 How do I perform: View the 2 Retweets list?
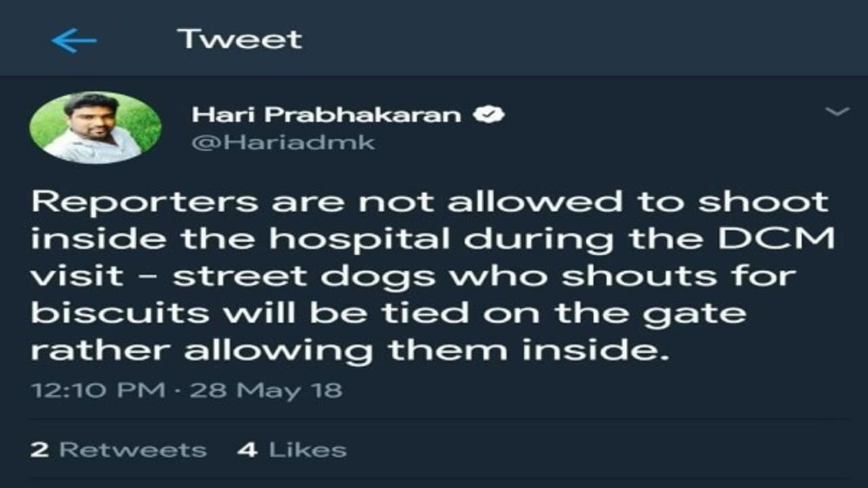point(119,450)
